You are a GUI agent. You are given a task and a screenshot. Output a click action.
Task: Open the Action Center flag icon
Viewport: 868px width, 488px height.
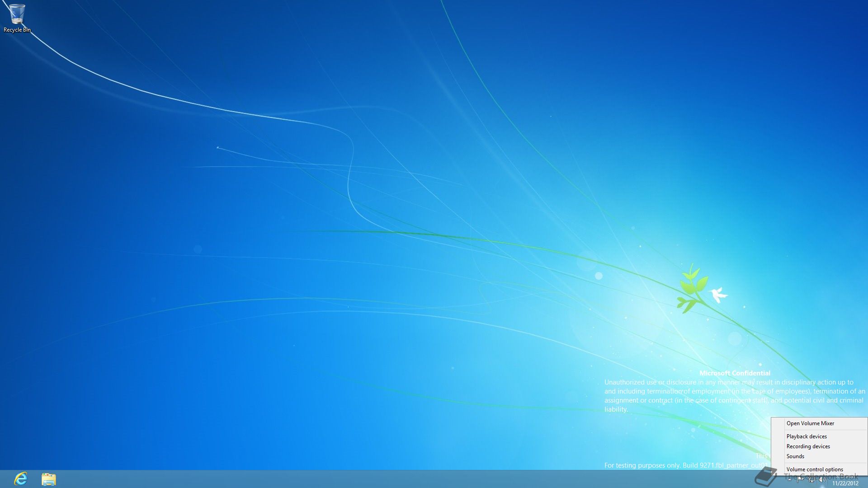(800, 479)
